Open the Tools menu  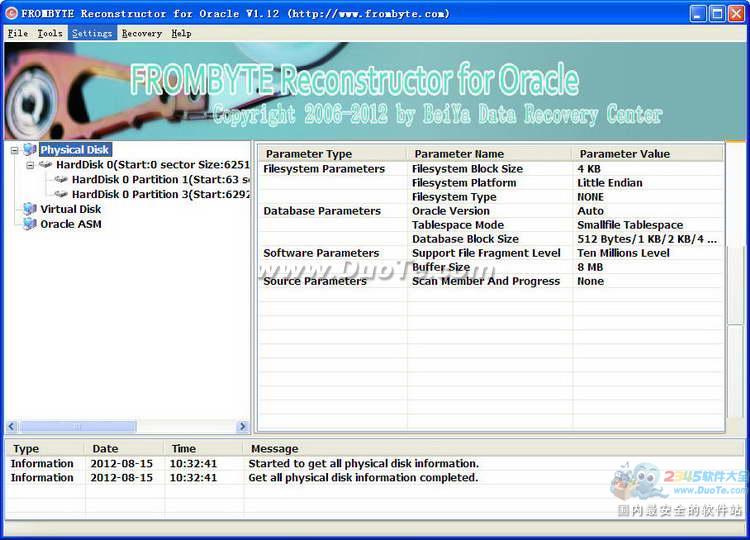[50, 33]
